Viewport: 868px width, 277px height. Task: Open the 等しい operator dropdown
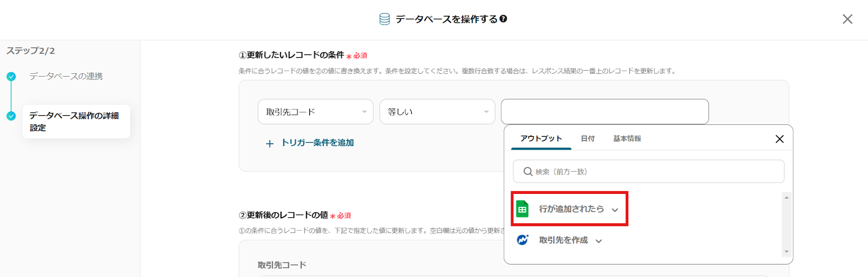437,112
